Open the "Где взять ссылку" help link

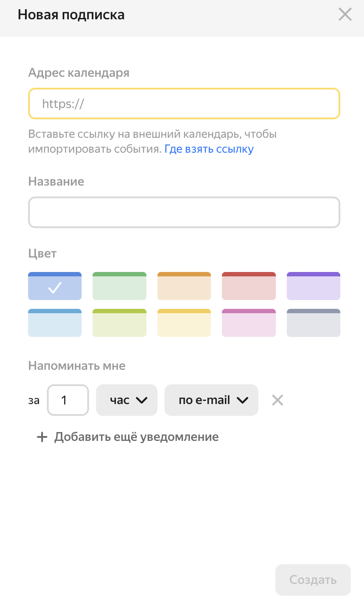209,149
